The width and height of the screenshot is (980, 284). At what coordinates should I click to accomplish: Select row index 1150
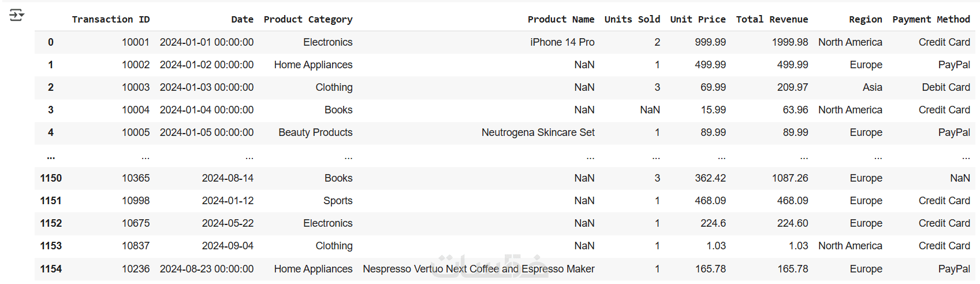click(51, 178)
